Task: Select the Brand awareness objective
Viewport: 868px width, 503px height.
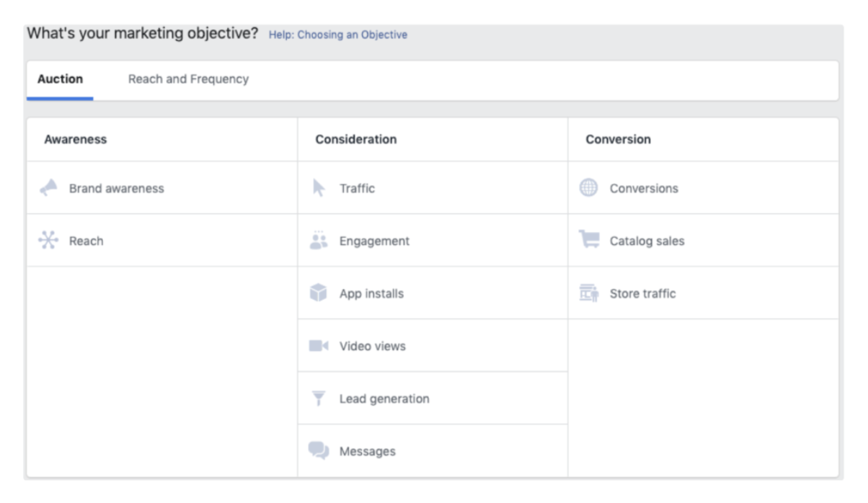Action: click(x=117, y=189)
